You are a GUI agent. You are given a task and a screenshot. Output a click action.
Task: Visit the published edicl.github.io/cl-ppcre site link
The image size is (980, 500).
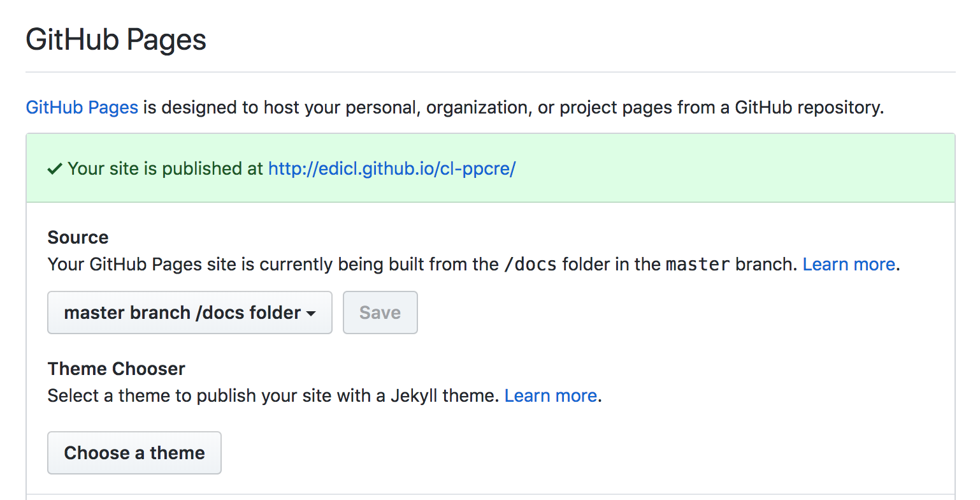pyautogui.click(x=391, y=168)
